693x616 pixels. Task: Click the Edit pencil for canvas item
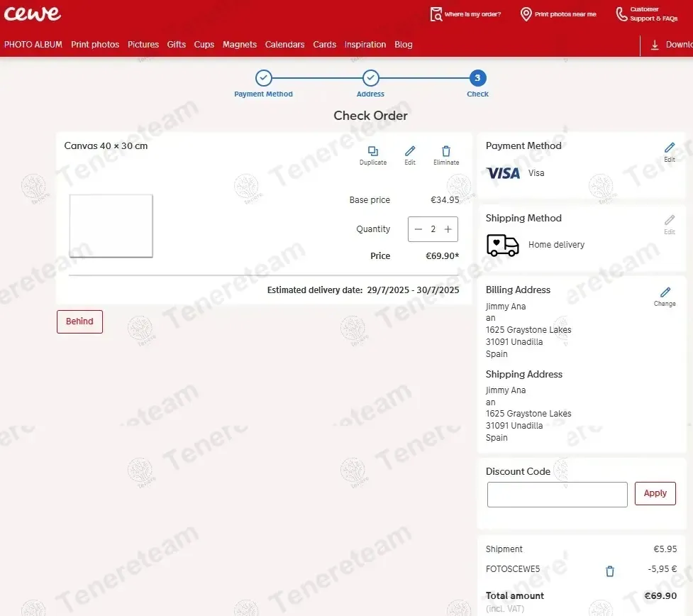point(410,152)
